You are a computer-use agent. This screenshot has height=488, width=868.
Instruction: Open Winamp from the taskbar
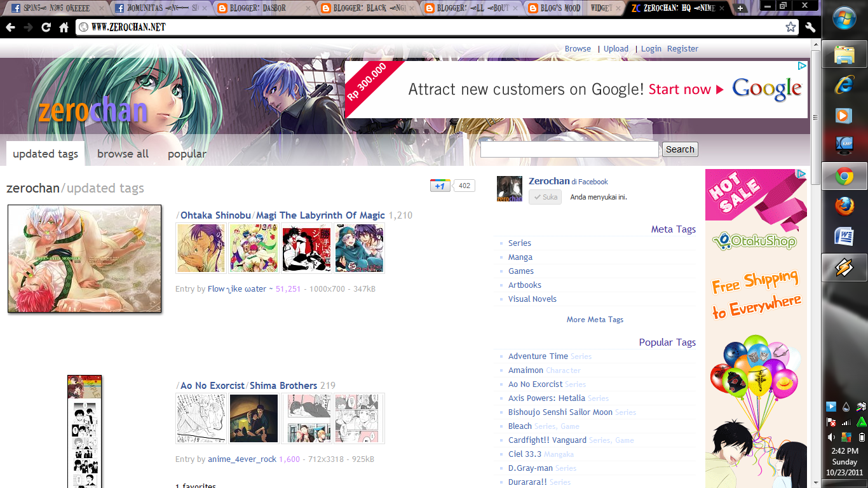pos(844,268)
